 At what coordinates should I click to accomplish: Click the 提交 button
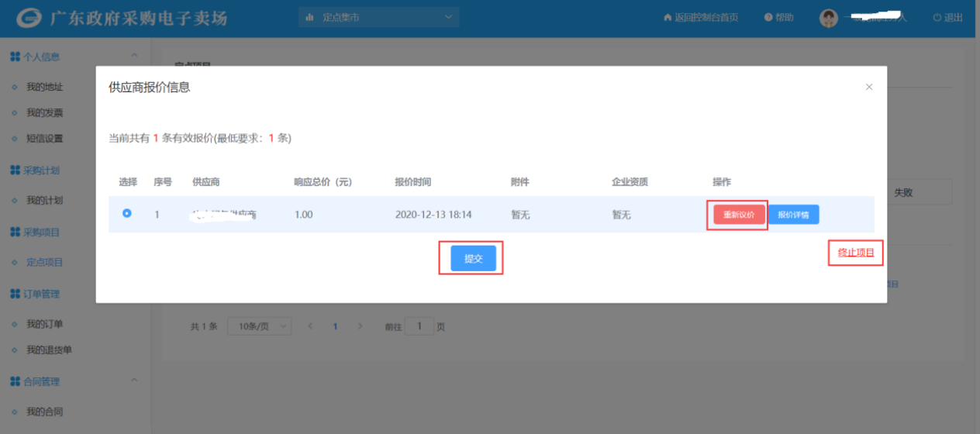coord(473,259)
